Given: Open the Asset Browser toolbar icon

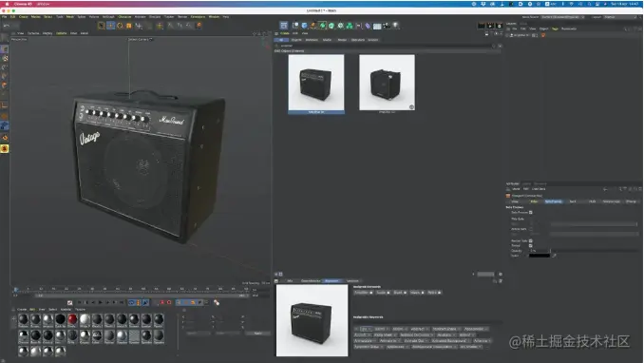Looking at the screenshot, I should pos(284,26).
